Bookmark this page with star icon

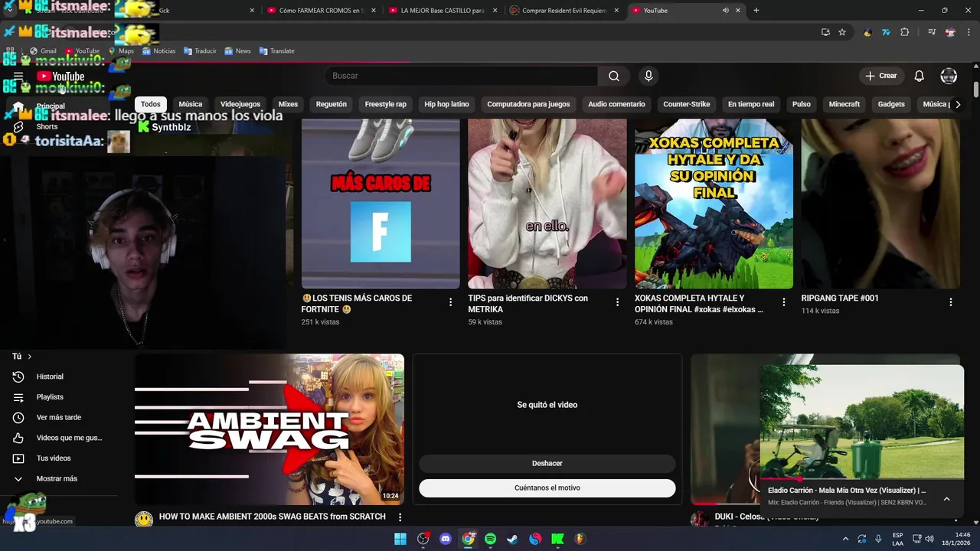click(x=842, y=32)
